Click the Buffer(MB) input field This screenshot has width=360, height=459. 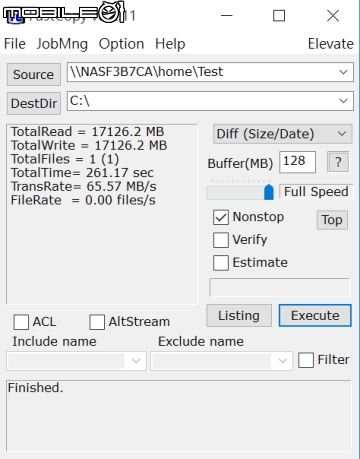pos(297,162)
